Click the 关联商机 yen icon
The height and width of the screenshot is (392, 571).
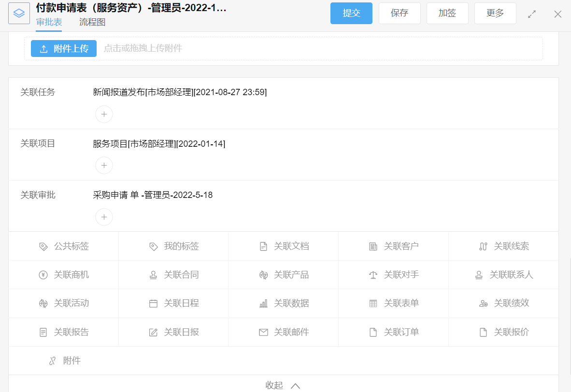(x=43, y=275)
